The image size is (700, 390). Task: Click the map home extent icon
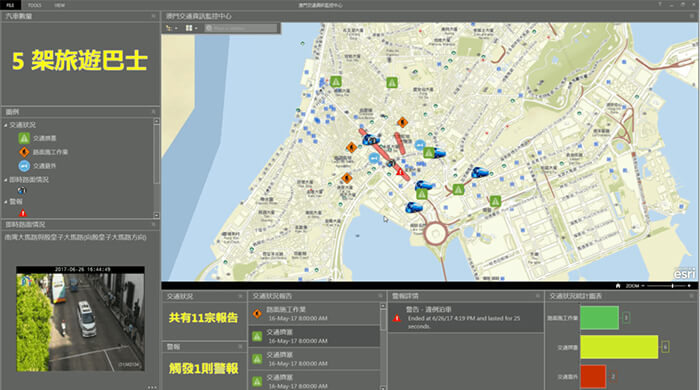click(x=618, y=286)
